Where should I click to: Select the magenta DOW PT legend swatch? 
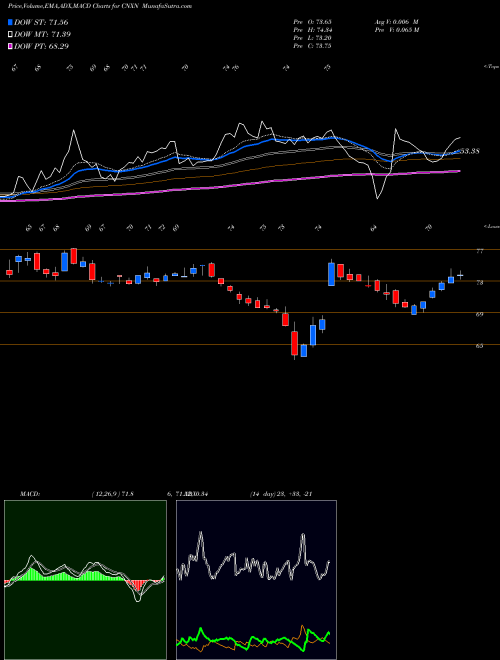pos(10,46)
